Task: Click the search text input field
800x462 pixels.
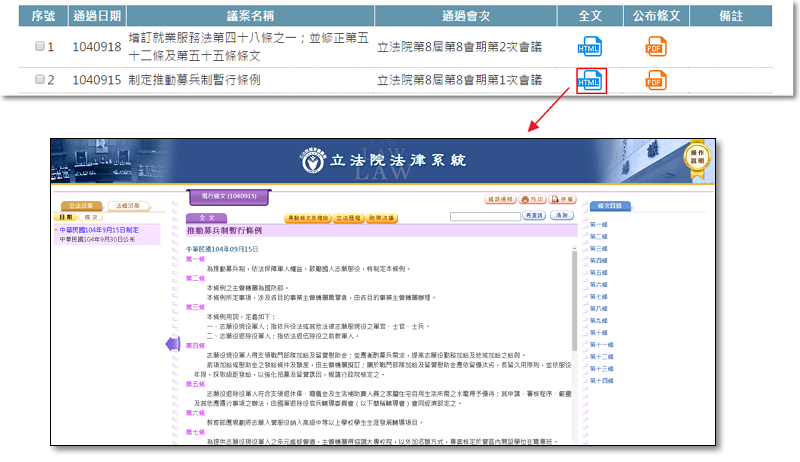Action: pyautogui.click(x=485, y=216)
